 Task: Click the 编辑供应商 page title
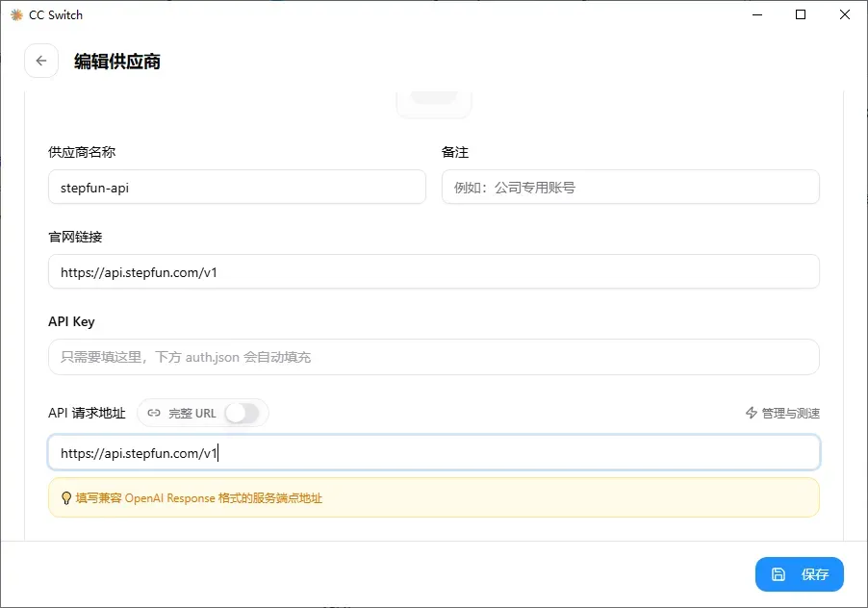pyautogui.click(x=117, y=61)
